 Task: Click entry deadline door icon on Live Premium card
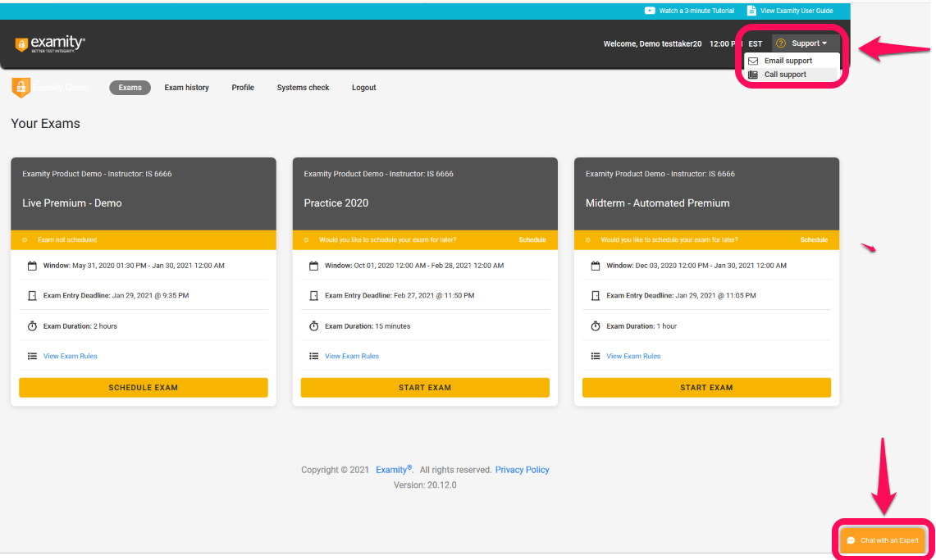click(x=32, y=295)
